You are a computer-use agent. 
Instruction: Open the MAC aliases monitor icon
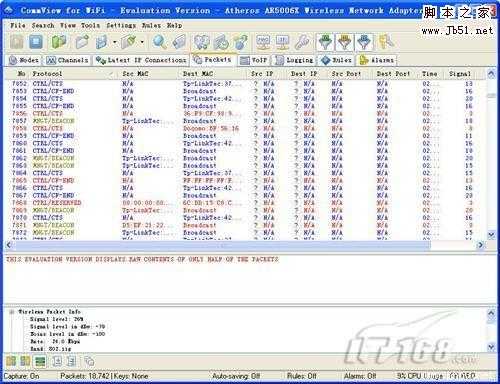point(263,42)
